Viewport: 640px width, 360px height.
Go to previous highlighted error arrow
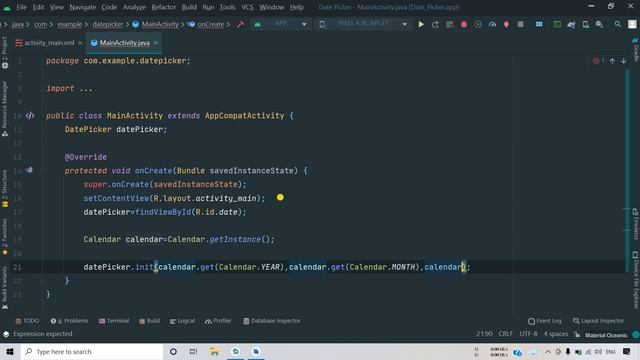612,61
